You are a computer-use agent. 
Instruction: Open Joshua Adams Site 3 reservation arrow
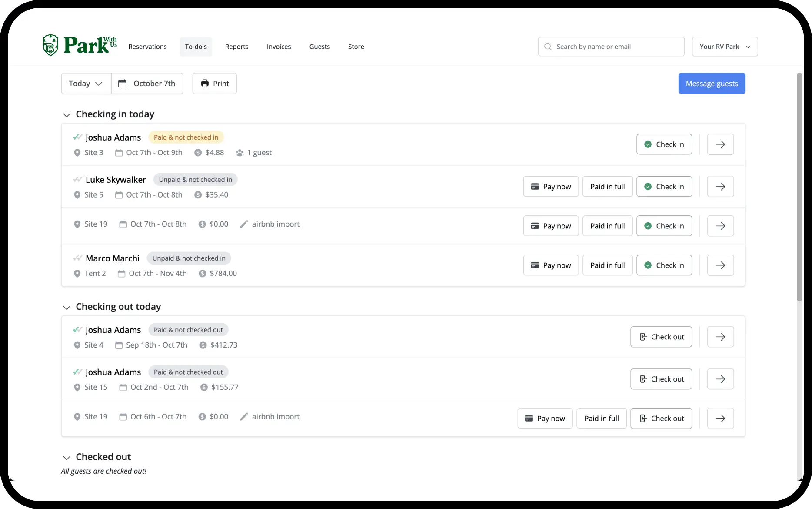tap(720, 144)
